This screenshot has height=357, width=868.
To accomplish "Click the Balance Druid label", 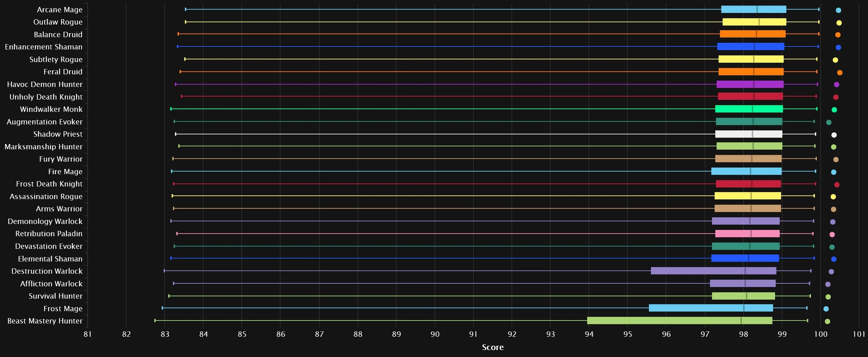I will [x=58, y=35].
